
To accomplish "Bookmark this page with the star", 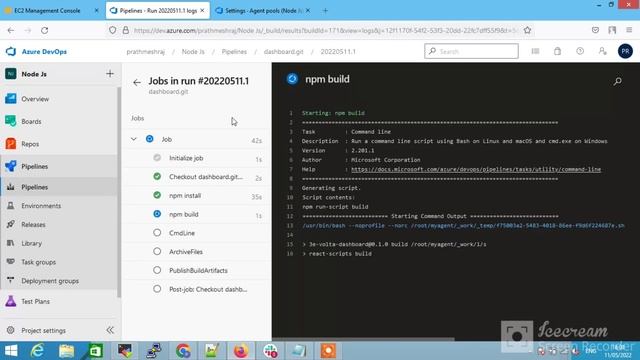I will 527,30.
